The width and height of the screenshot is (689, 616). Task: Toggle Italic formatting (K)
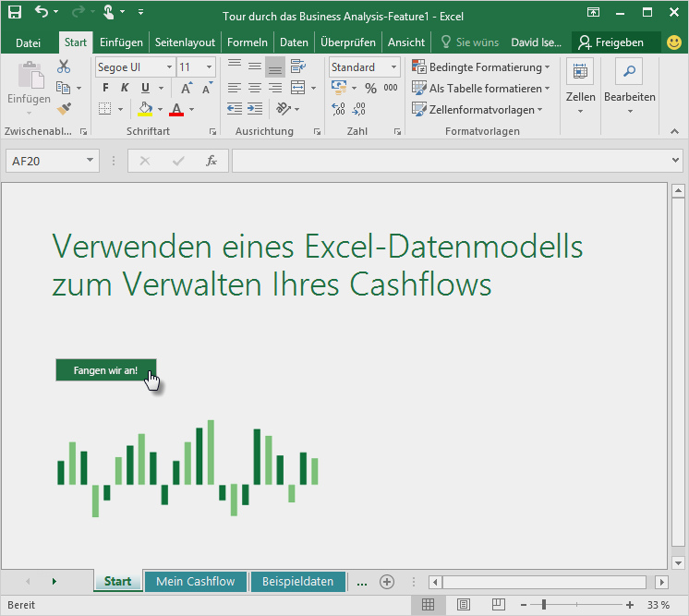[125, 88]
